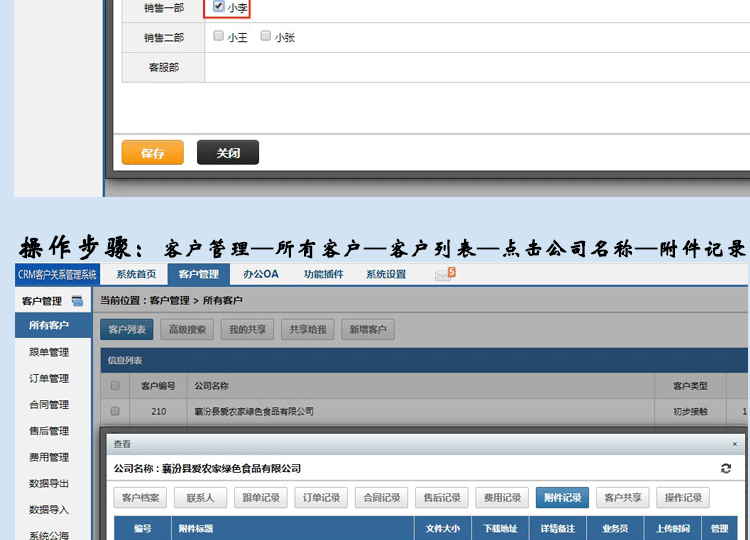The width and height of the screenshot is (750, 540).
Task: Switch to the 操作记录 tab
Action: coord(683,498)
